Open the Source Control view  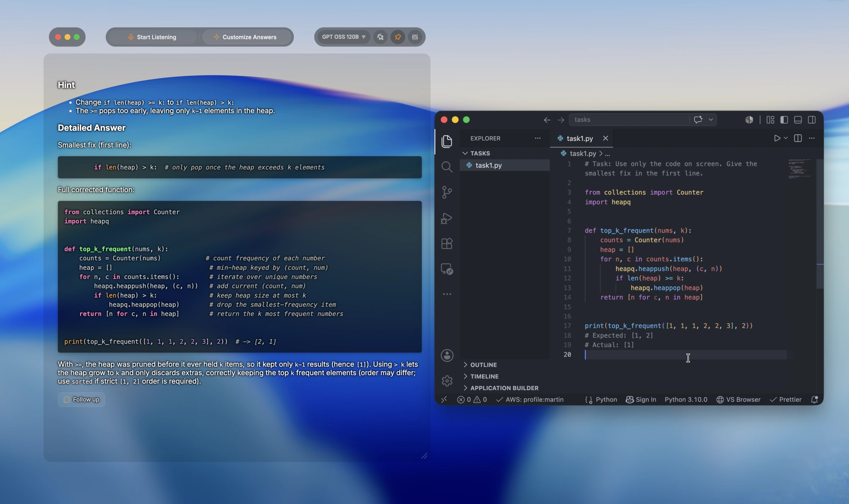(447, 193)
